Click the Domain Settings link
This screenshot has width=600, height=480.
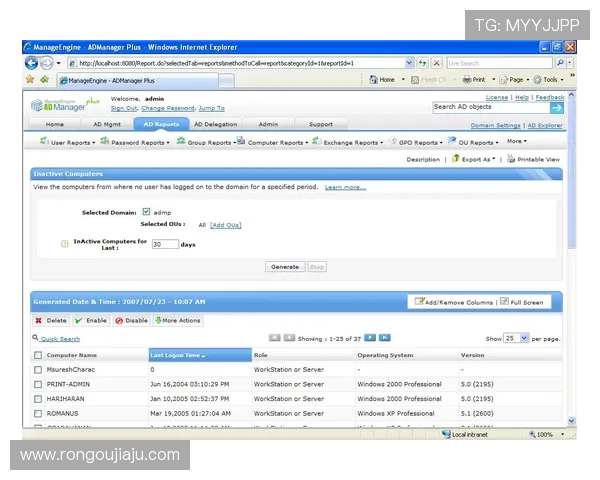[x=496, y=126]
